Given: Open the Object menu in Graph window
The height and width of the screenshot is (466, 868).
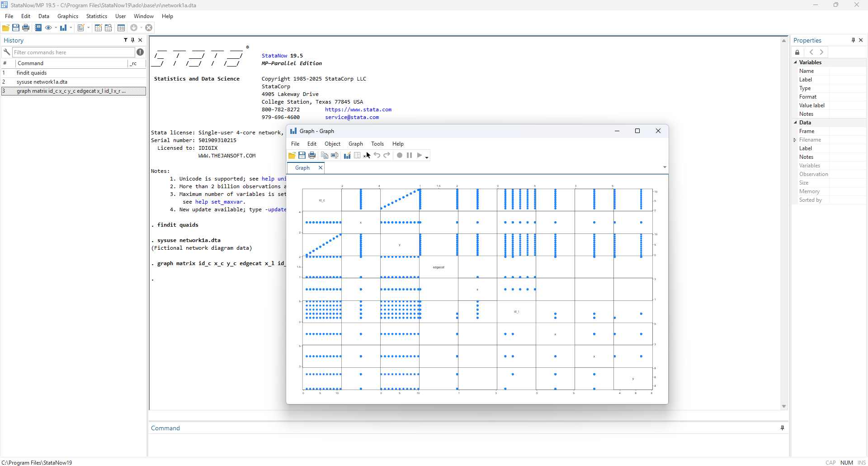Looking at the screenshot, I should click(332, 144).
